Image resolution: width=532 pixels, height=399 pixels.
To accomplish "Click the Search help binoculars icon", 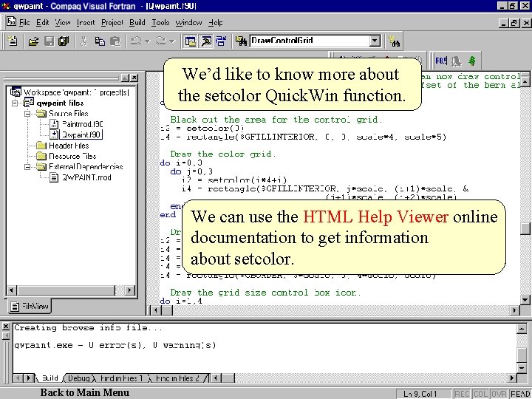I will tap(395, 41).
